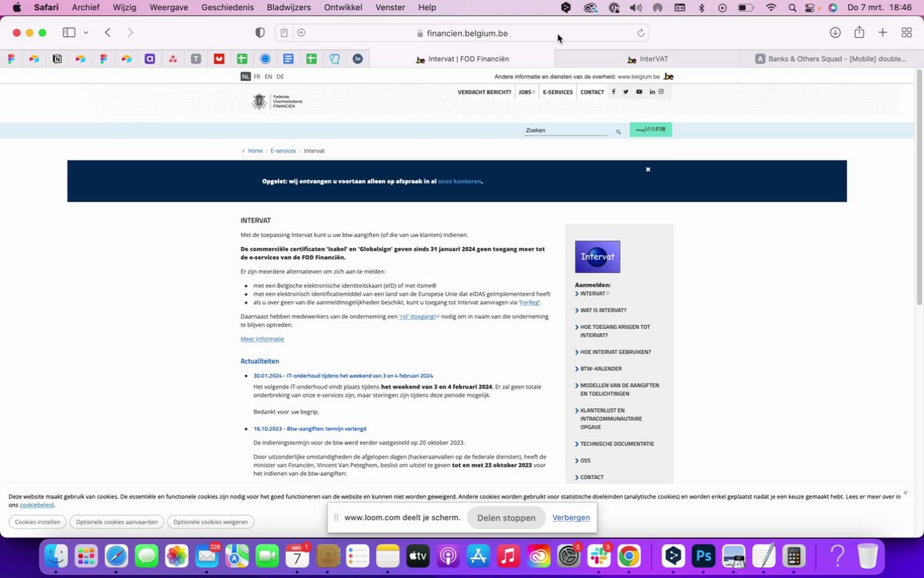Open Google Chrome from the Dock
Screen dimensions: 924x578
click(629, 556)
